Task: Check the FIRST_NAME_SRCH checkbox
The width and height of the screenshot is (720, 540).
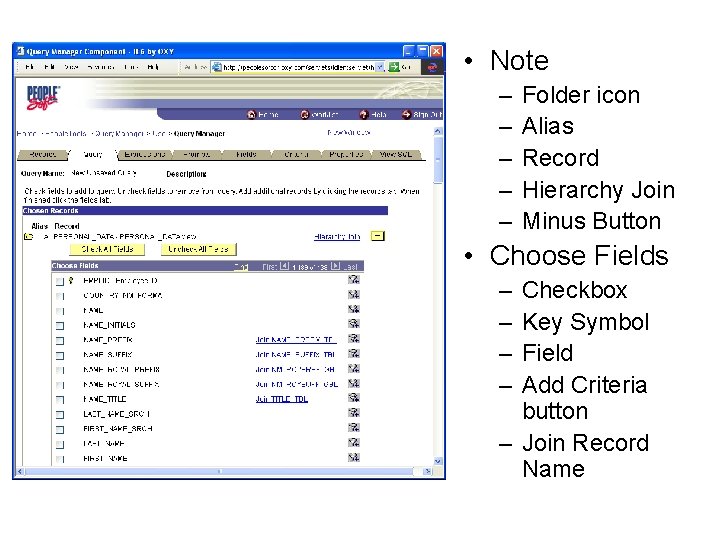Action: [60, 429]
